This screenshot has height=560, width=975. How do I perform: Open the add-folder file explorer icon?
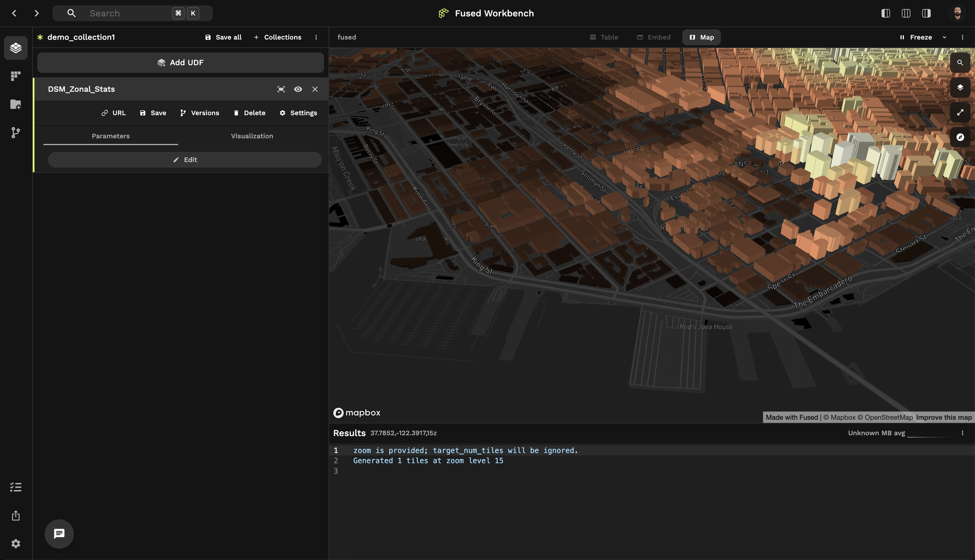(x=16, y=104)
